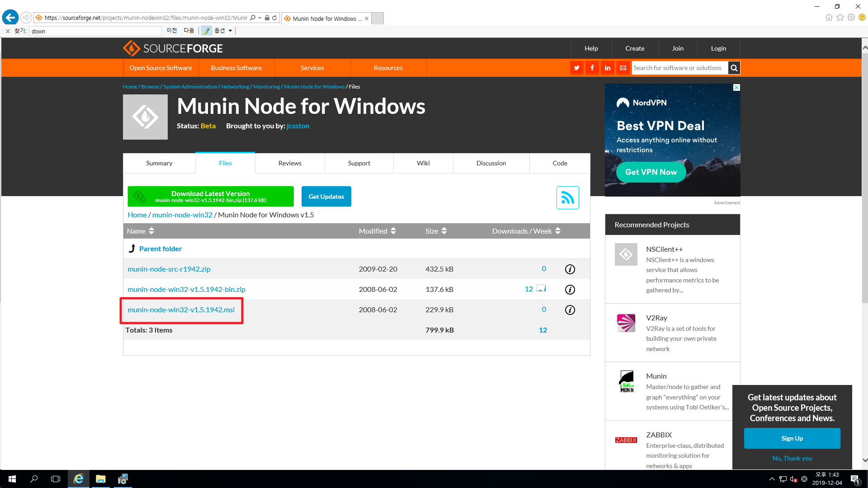The image size is (868, 488).
Task: Open the Open Source Software menu
Action: coord(160,68)
